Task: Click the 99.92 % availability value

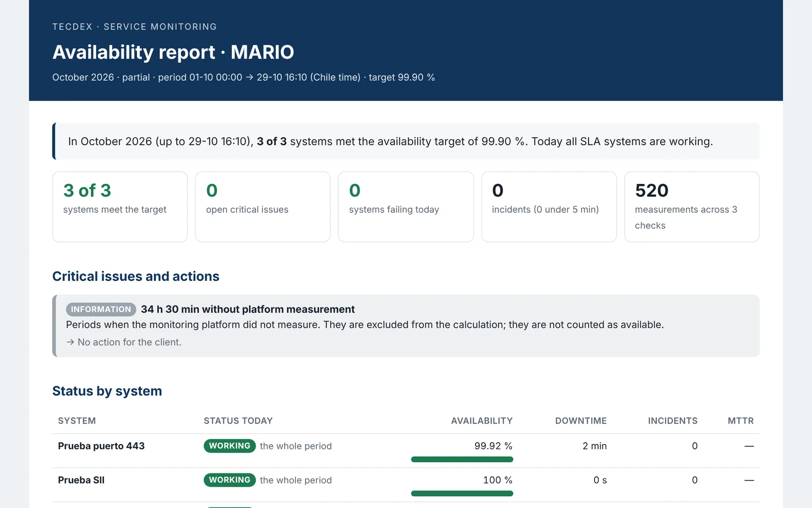Action: click(493, 446)
